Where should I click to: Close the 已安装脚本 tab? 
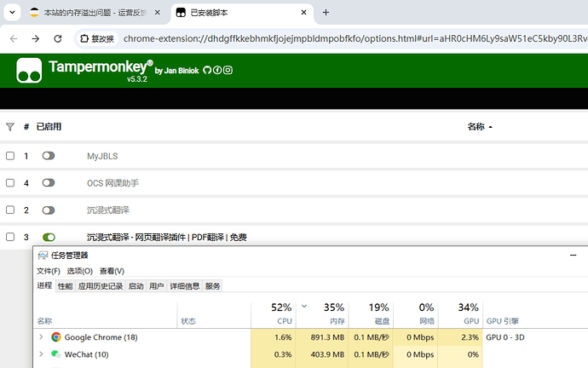tap(303, 13)
